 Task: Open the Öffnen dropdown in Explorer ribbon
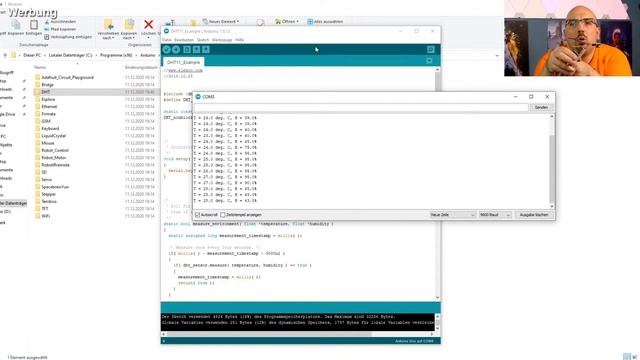tap(287, 21)
